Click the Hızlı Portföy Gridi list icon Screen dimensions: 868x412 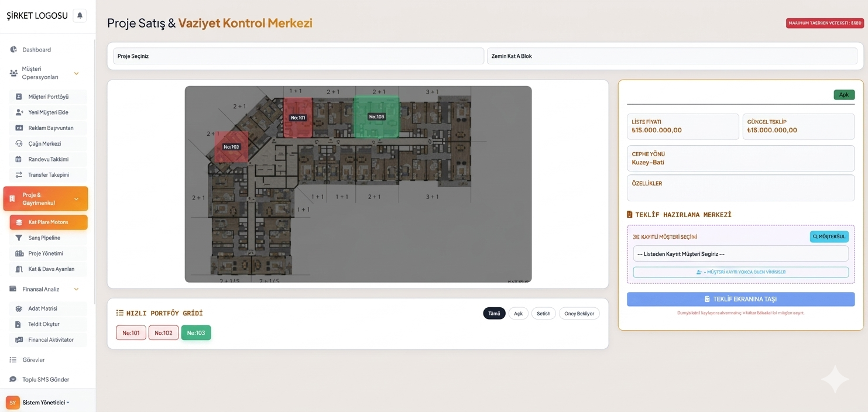[x=120, y=313]
